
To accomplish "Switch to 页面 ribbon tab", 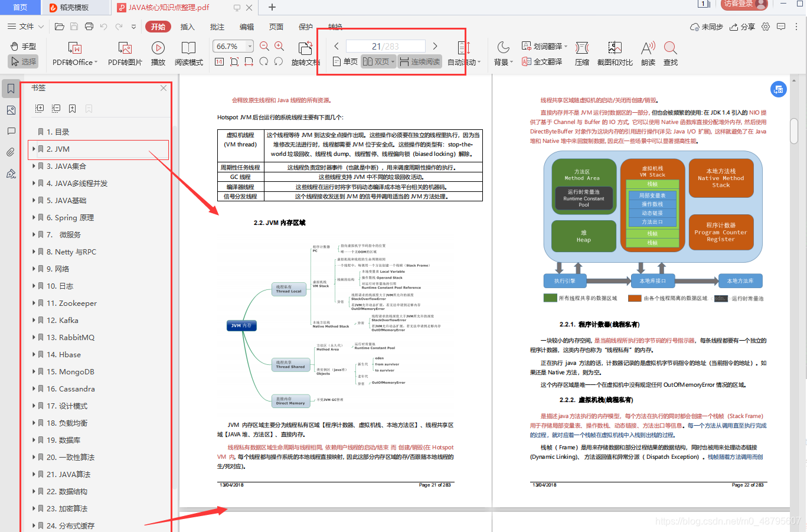I will coord(276,27).
